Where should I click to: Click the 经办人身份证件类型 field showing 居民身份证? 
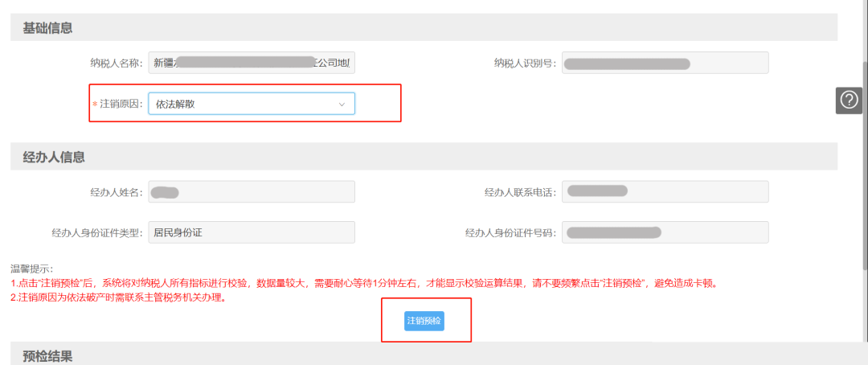click(251, 232)
